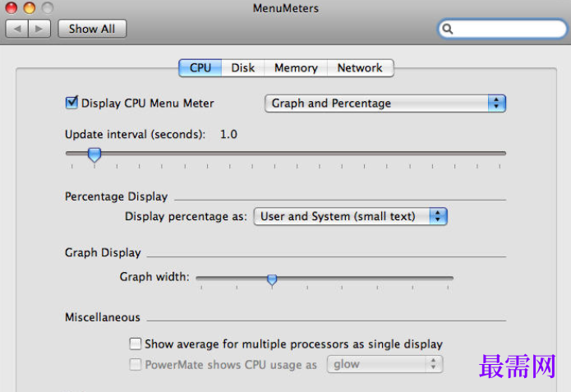Close the MenuMeters window
The image size is (571, 392).
[x=12, y=7]
